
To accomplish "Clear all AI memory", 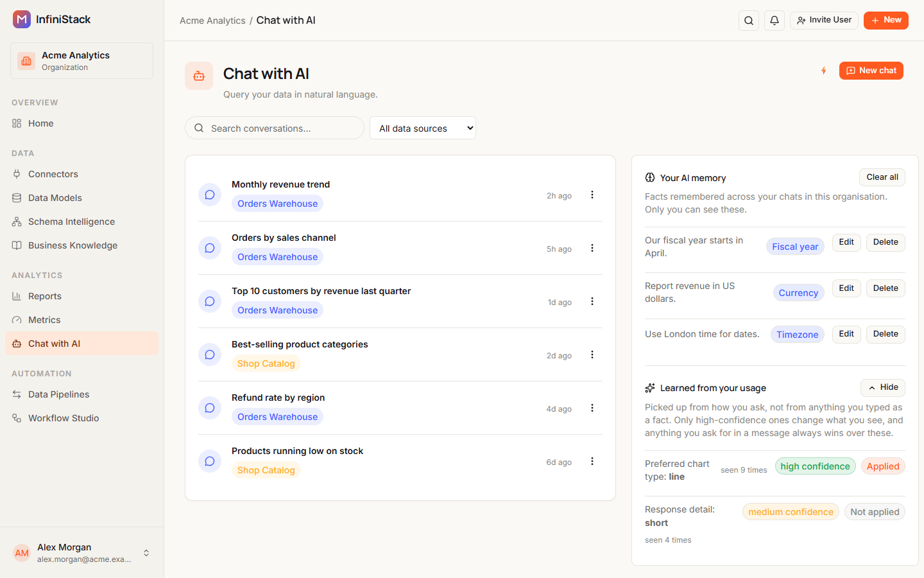I will [x=882, y=177].
